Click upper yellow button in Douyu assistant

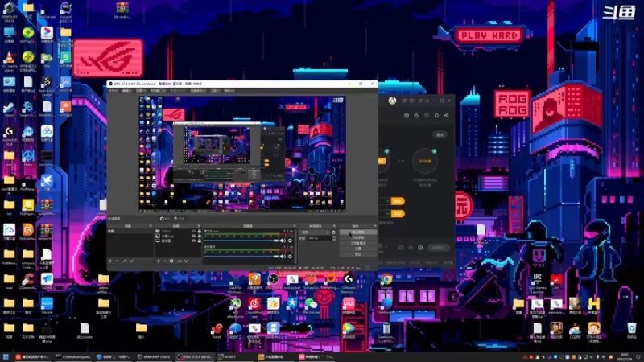(397, 201)
